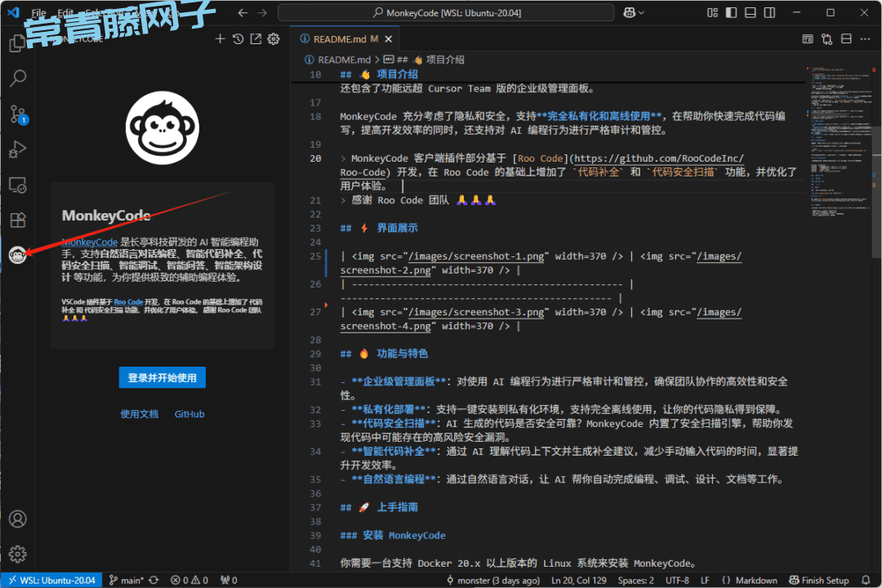Image resolution: width=882 pixels, height=588 pixels.
Task: Click the 安装 MonkeyCode heading line
Action: pyautogui.click(x=393, y=535)
